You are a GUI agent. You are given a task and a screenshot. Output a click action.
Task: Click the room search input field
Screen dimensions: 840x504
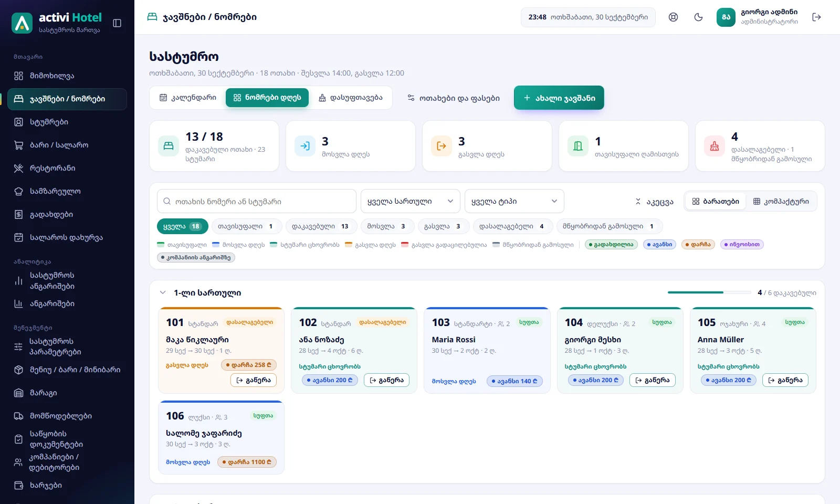pyautogui.click(x=257, y=201)
